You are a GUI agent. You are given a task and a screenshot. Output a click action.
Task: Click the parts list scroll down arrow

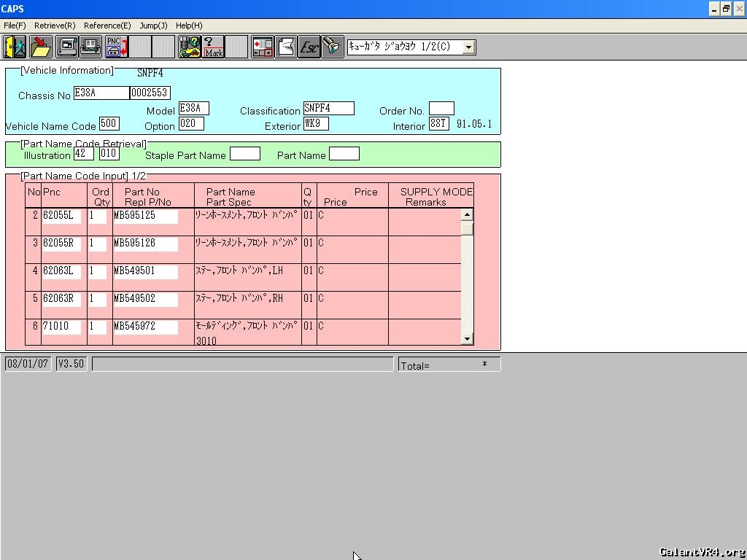[467, 339]
